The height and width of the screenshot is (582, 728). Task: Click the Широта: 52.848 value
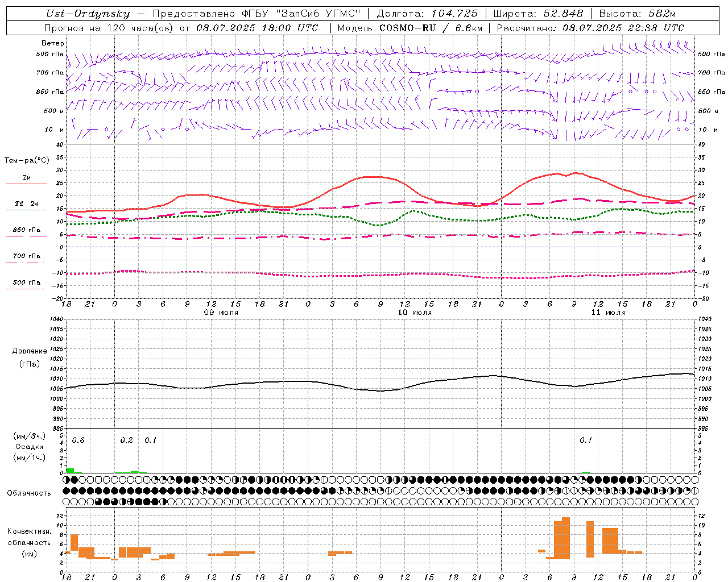(x=538, y=14)
